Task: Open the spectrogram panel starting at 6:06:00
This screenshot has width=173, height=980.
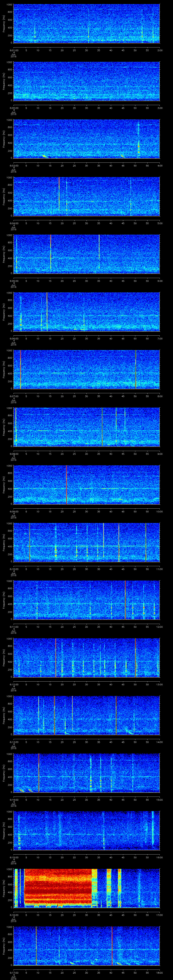Action: click(87, 312)
